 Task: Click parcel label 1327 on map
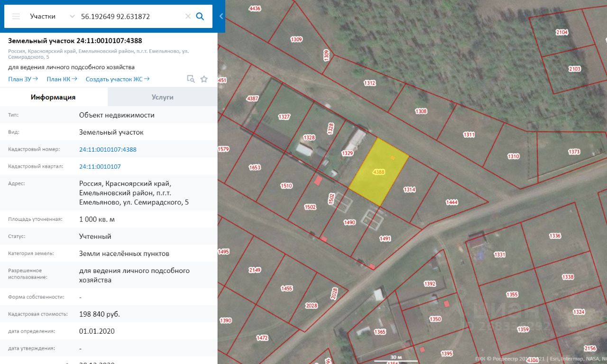coord(284,117)
